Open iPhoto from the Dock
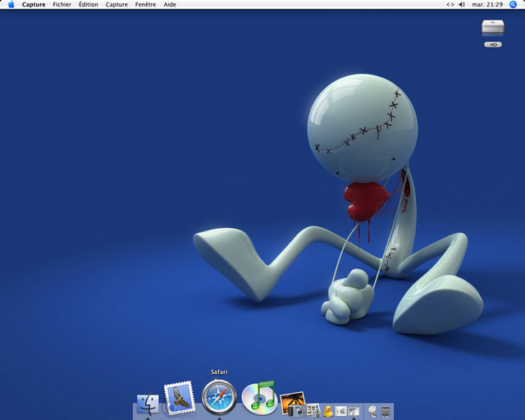Viewport: 525px width, 420px height. pos(293,404)
